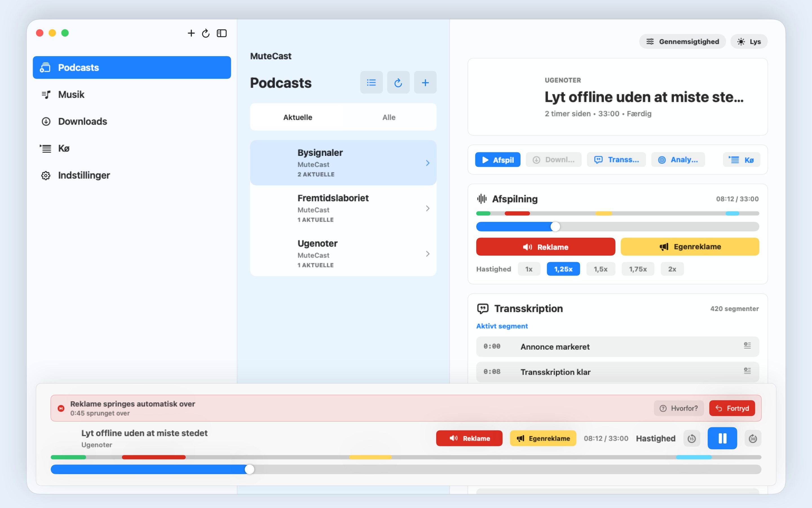812x508 pixels.
Task: Add episode to queue with Kø button
Action: pyautogui.click(x=742, y=159)
